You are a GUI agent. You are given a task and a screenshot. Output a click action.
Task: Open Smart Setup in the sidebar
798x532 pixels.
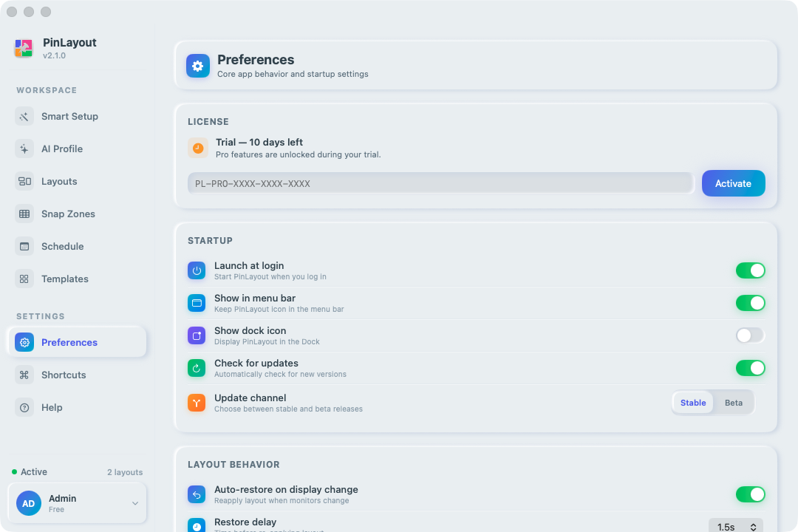(78, 117)
